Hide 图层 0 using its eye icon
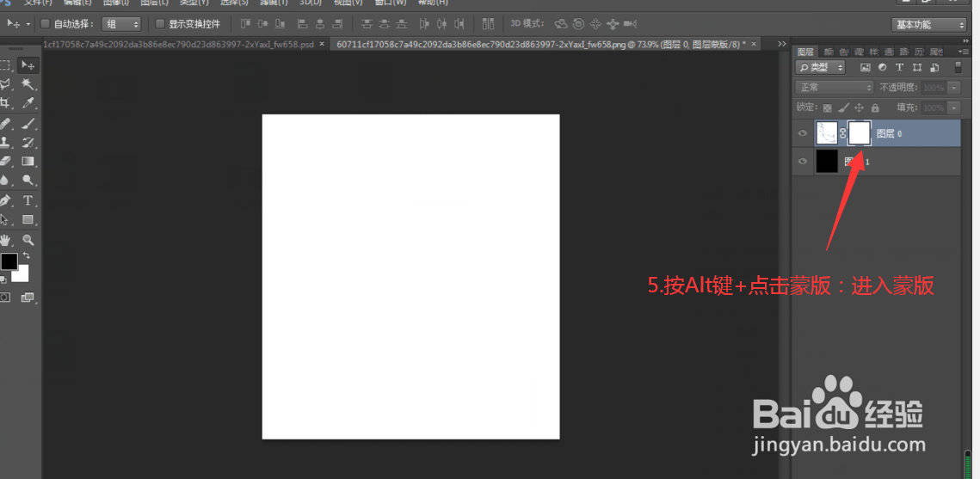The height and width of the screenshot is (479, 980). (x=803, y=133)
